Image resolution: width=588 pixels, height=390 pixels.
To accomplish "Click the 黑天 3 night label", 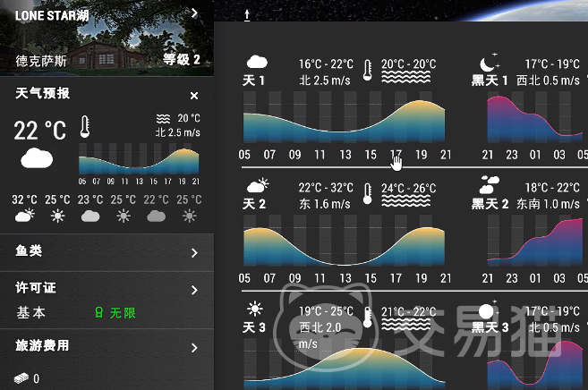I will [490, 327].
